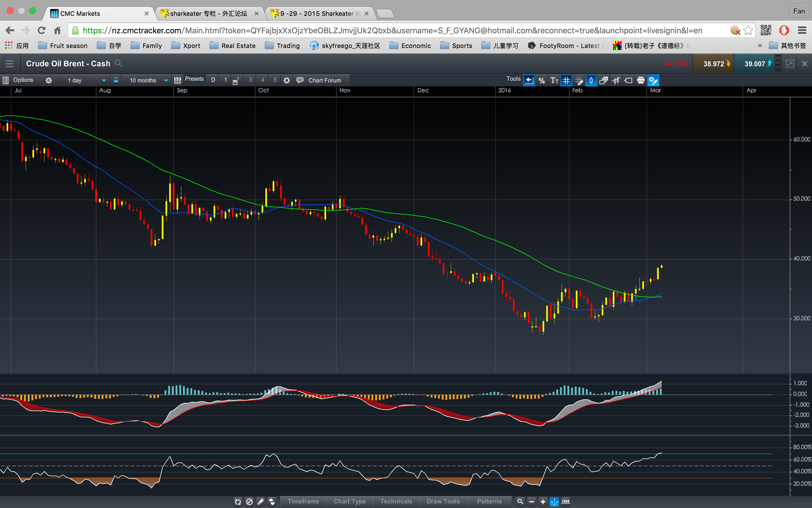Select the compare charts candlestick tool
The image size is (812, 508).
point(616,80)
